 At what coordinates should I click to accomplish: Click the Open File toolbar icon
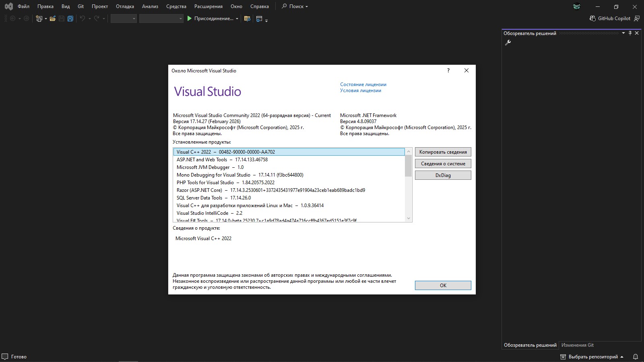[53, 19]
